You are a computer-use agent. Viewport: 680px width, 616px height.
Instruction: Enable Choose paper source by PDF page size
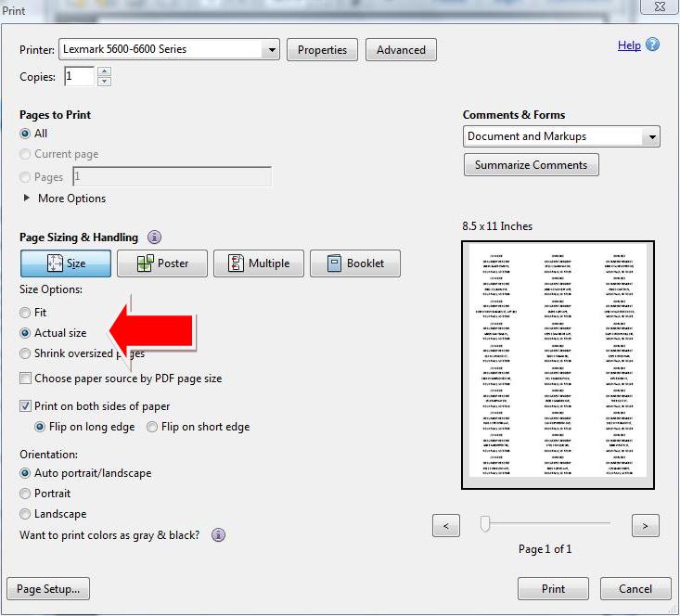pos(26,379)
